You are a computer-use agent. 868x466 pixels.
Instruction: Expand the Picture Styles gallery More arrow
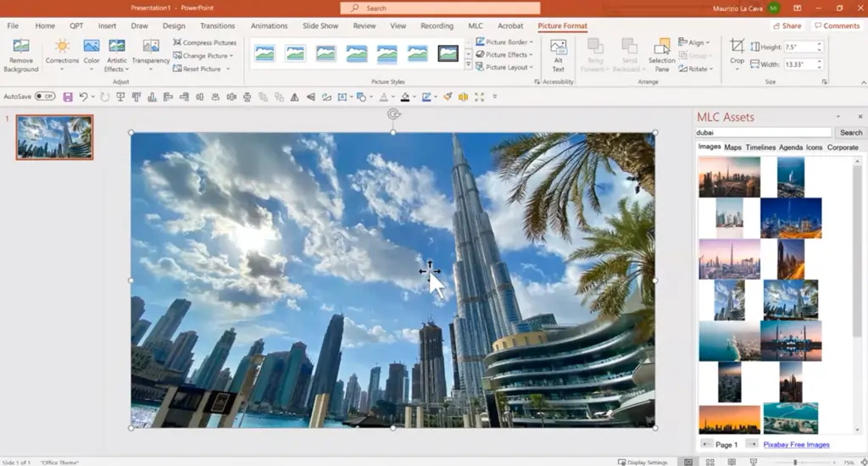468,65
